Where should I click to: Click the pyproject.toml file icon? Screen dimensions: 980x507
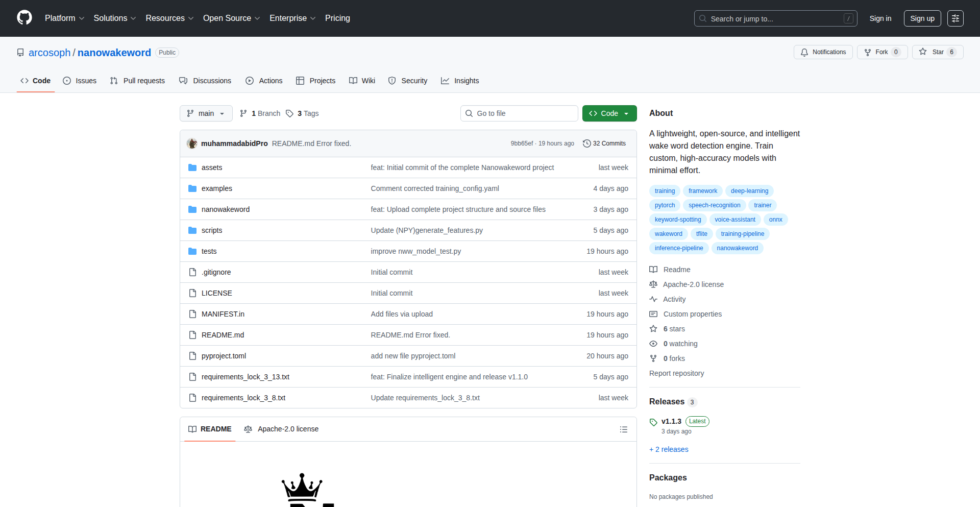tap(192, 356)
